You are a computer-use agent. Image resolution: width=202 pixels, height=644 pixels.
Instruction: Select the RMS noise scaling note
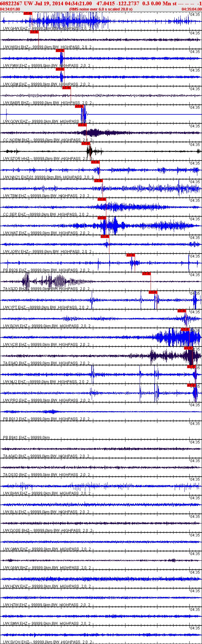click(101, 9)
